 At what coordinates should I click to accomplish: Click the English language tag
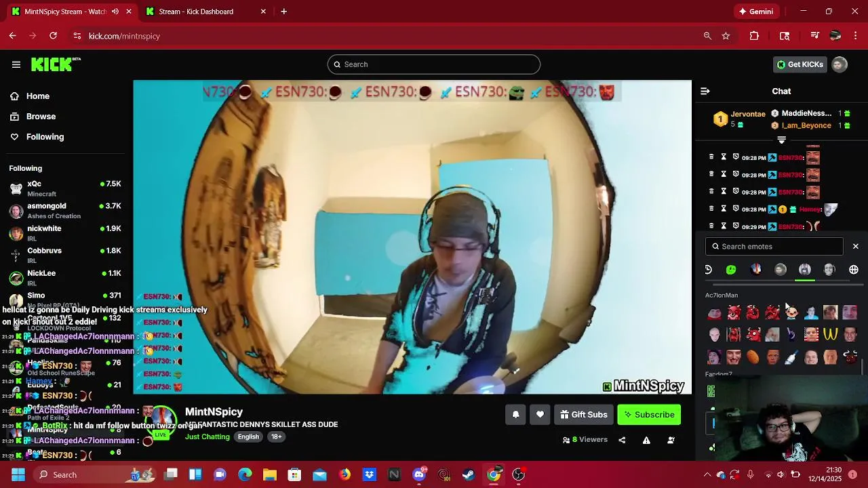click(x=248, y=436)
